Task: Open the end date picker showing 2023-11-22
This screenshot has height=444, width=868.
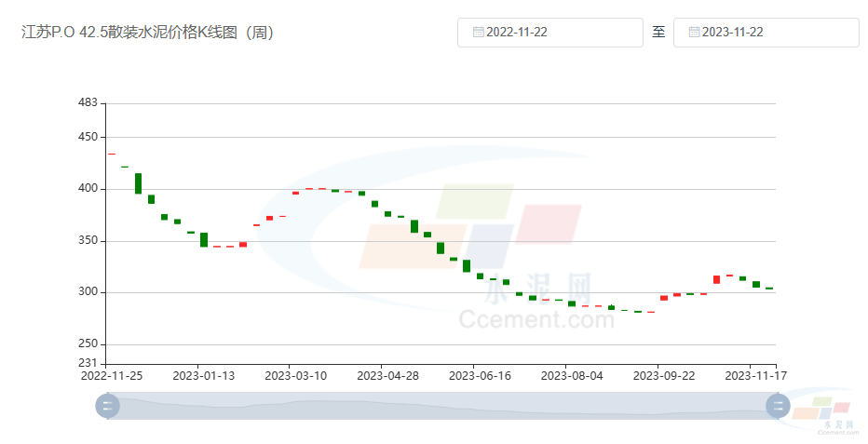Action: 766,33
